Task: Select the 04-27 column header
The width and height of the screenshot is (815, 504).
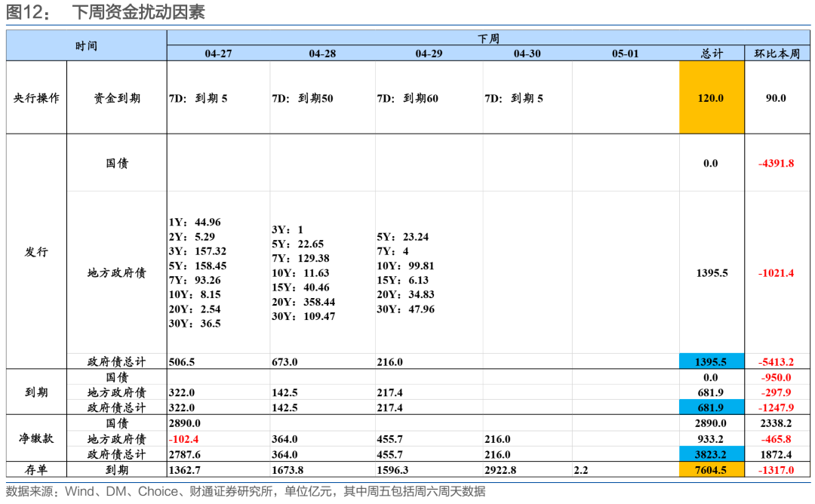Action: click(218, 53)
